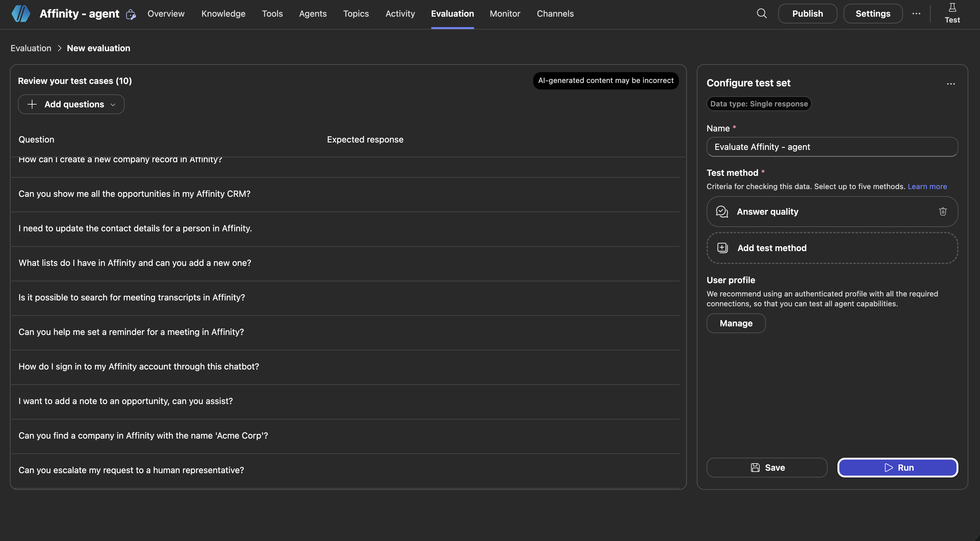Open the Channels tab
This screenshot has height=541, width=980.
(555, 14)
